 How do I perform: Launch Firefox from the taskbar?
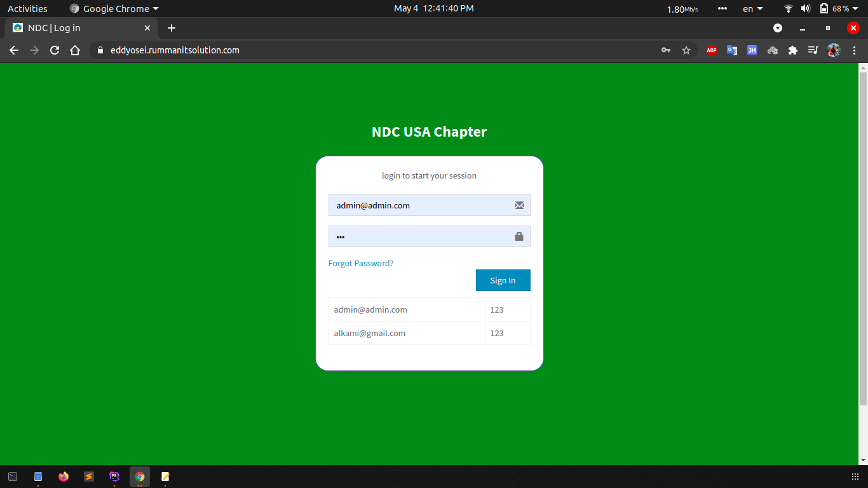pyautogui.click(x=64, y=477)
